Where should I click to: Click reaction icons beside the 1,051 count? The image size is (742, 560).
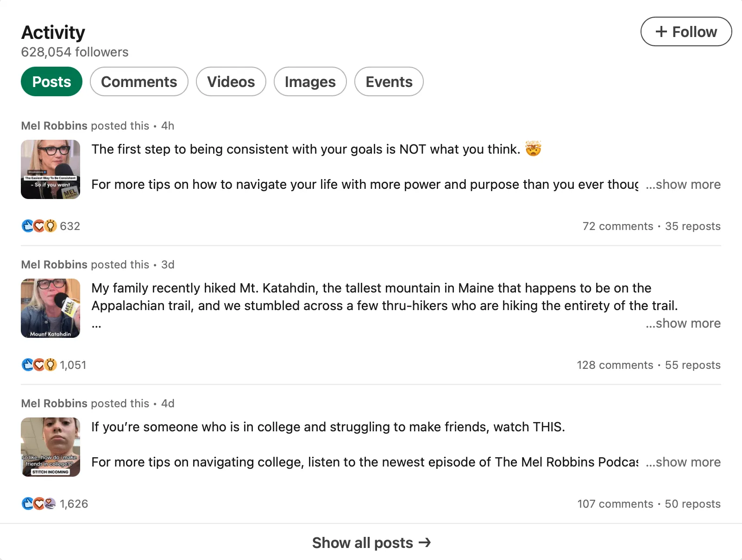point(39,365)
